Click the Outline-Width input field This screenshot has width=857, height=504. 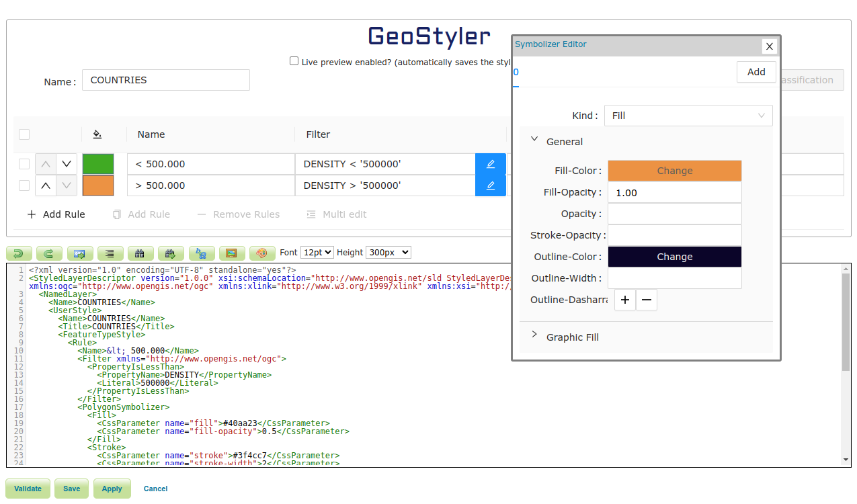tap(675, 278)
